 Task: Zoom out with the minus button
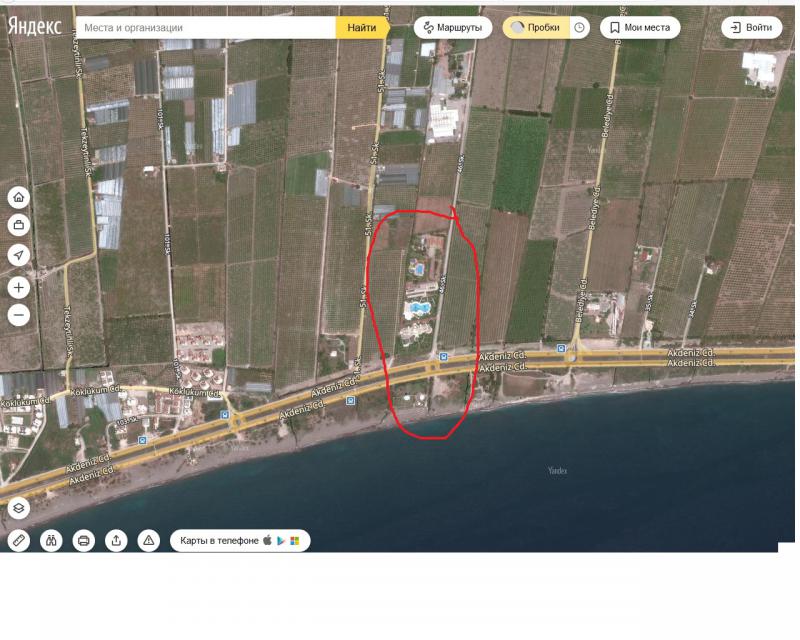coord(18,316)
